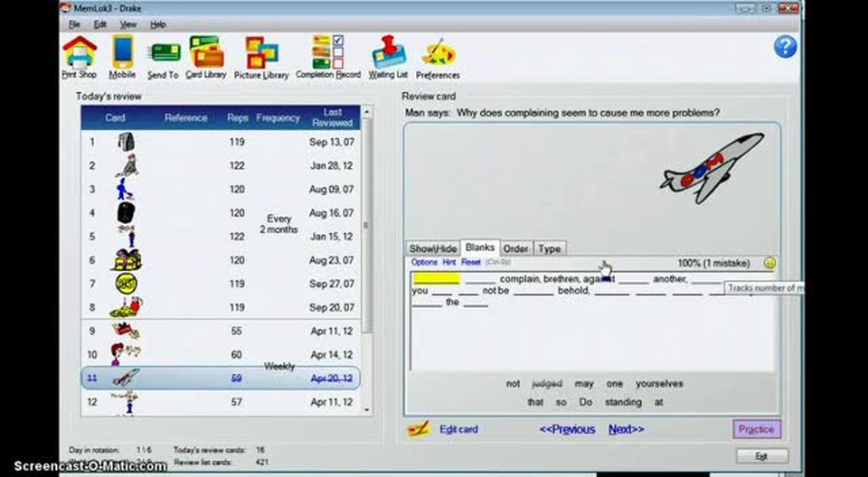Select card 8 thumbnail image

[x=127, y=307]
